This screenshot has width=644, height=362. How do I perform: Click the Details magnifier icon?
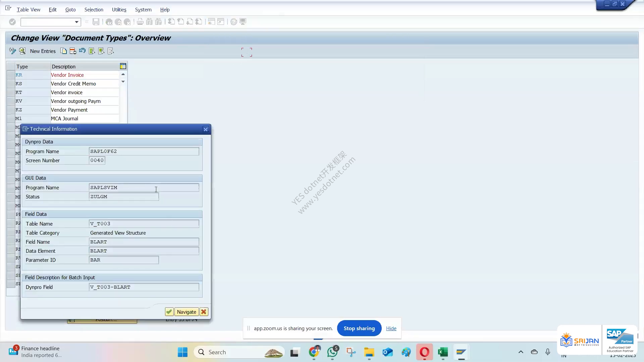[x=22, y=51]
